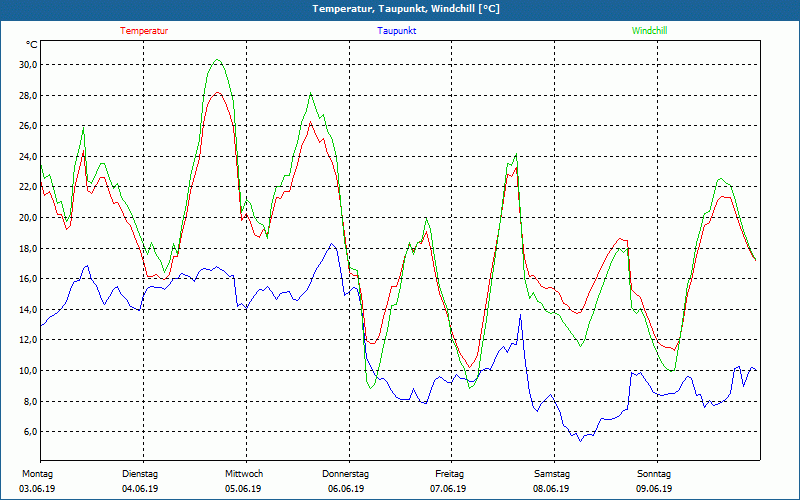800x500 pixels.
Task: Click the Freitag day label
Action: 449,474
